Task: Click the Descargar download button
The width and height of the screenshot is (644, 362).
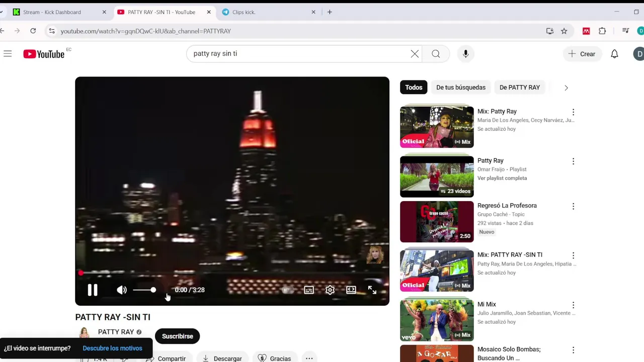Action: [222, 358]
